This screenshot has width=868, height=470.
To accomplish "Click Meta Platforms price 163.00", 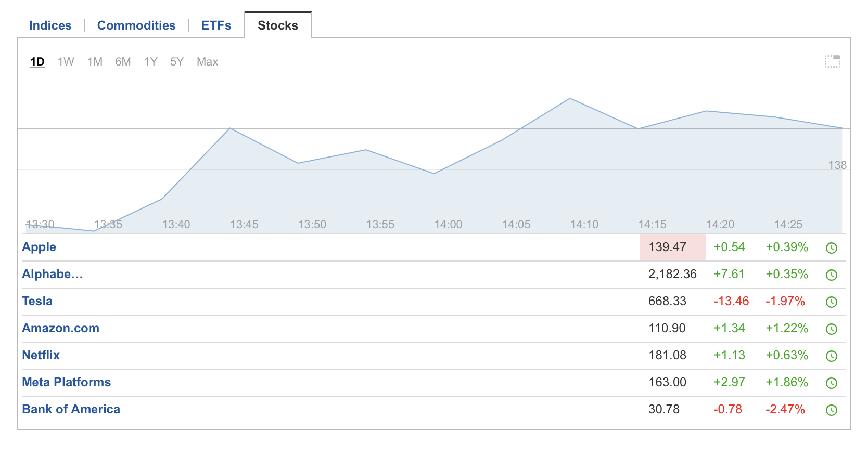I will [x=668, y=382].
